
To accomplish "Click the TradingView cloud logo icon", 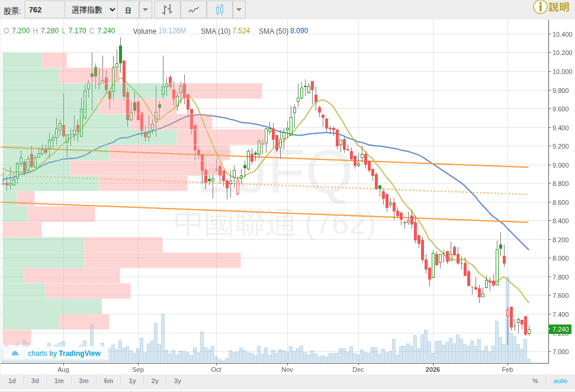I will coord(15,354).
